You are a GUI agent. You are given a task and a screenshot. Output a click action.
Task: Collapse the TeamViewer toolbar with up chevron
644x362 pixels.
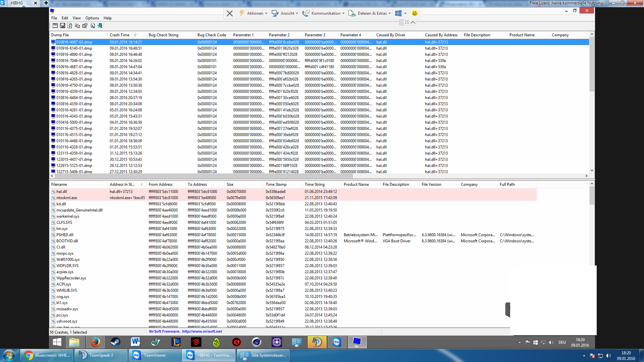413,22
